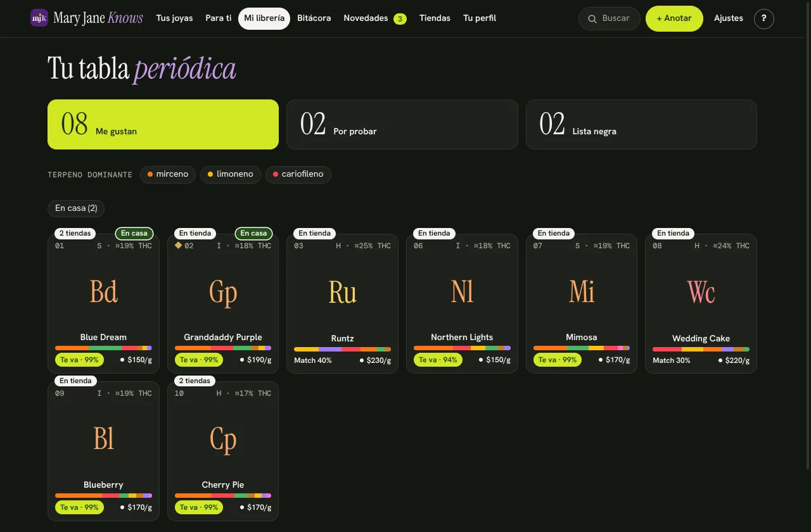This screenshot has height=532, width=811.
Task: Switch to the Lista negra tab
Action: point(641,124)
